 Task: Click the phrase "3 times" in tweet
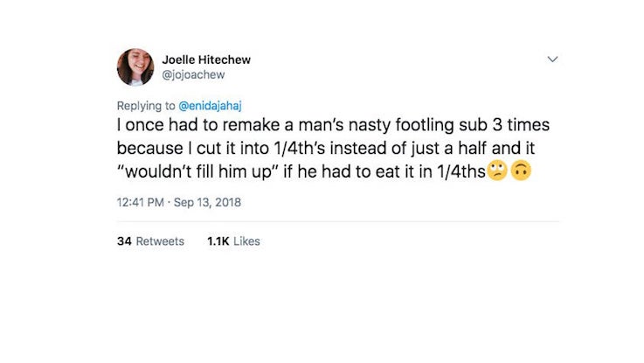point(521,125)
